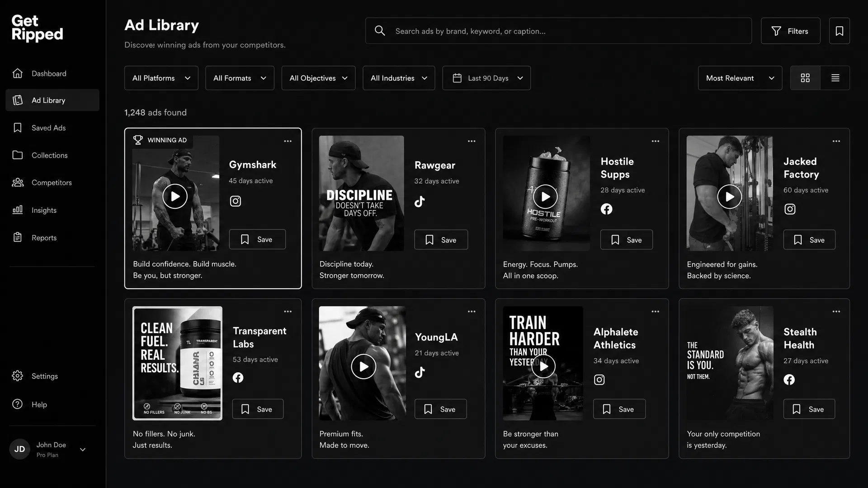Click the "1,248 ads found" text
The height and width of the screenshot is (488, 868).
tap(155, 113)
